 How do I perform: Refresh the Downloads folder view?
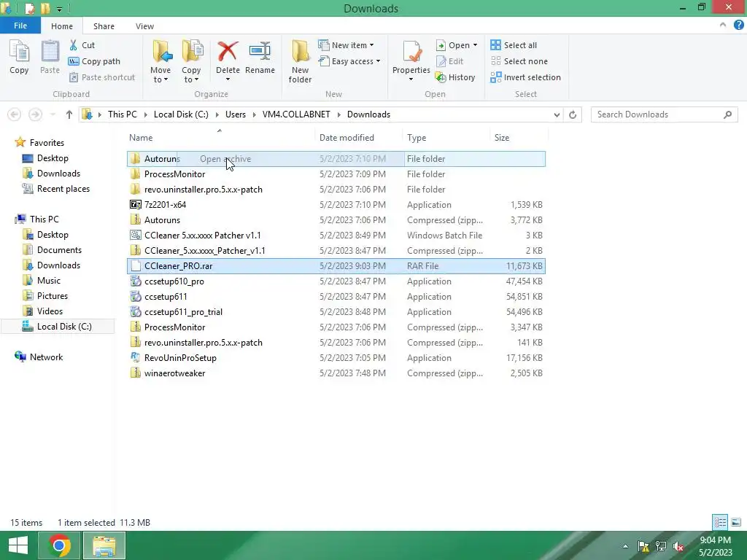tap(573, 114)
